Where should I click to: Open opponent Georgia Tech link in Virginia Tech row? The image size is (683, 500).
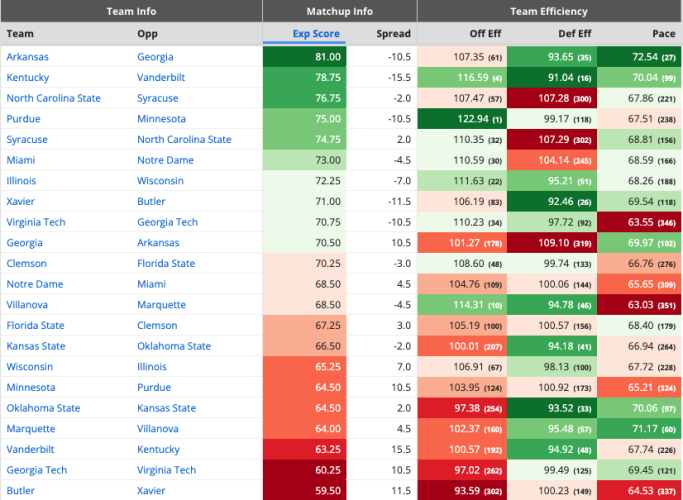coord(167,222)
